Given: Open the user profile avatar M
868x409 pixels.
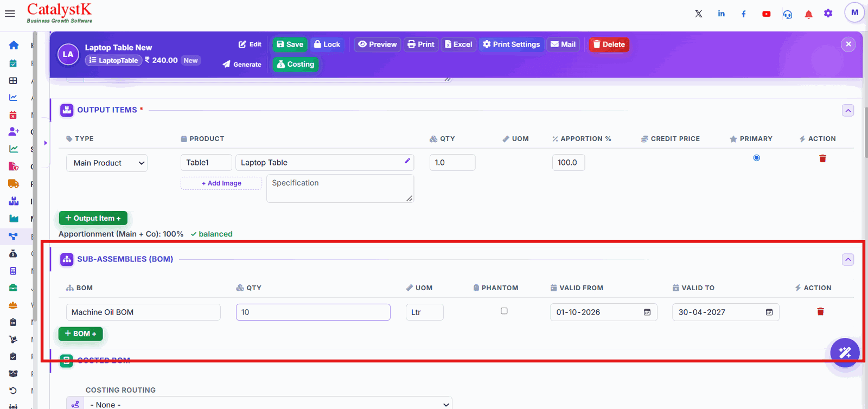Looking at the screenshot, I should [854, 12].
